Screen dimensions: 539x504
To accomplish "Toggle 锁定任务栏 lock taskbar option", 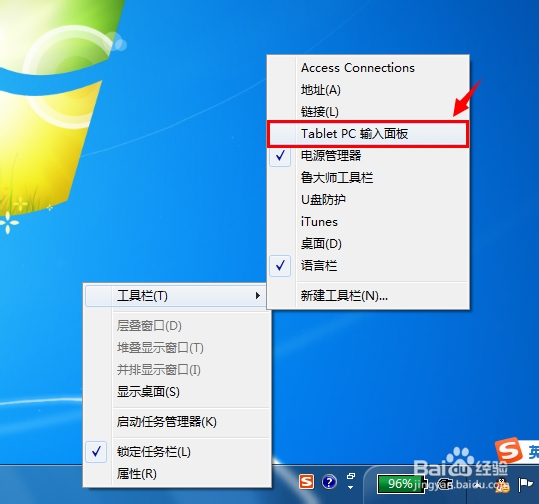I will (177, 451).
